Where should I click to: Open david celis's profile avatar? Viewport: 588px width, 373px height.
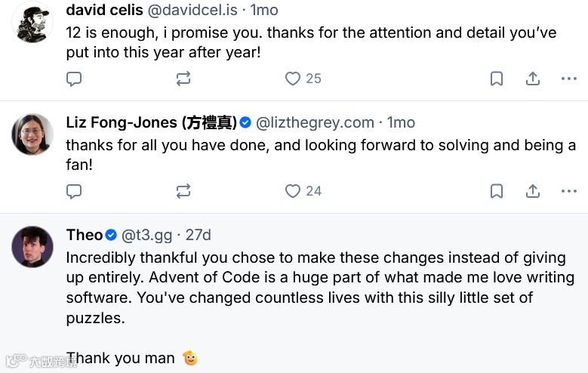pyautogui.click(x=33, y=23)
